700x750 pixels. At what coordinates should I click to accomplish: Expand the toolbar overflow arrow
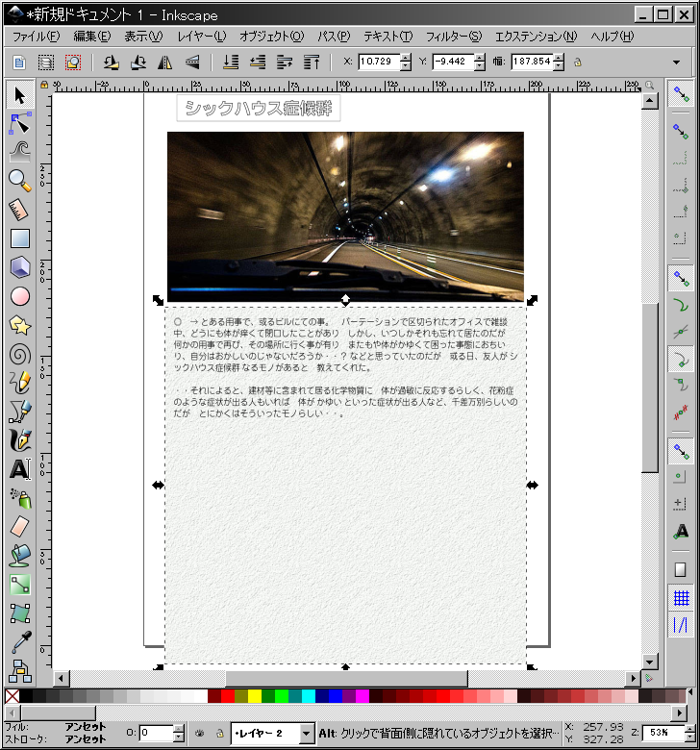676,62
